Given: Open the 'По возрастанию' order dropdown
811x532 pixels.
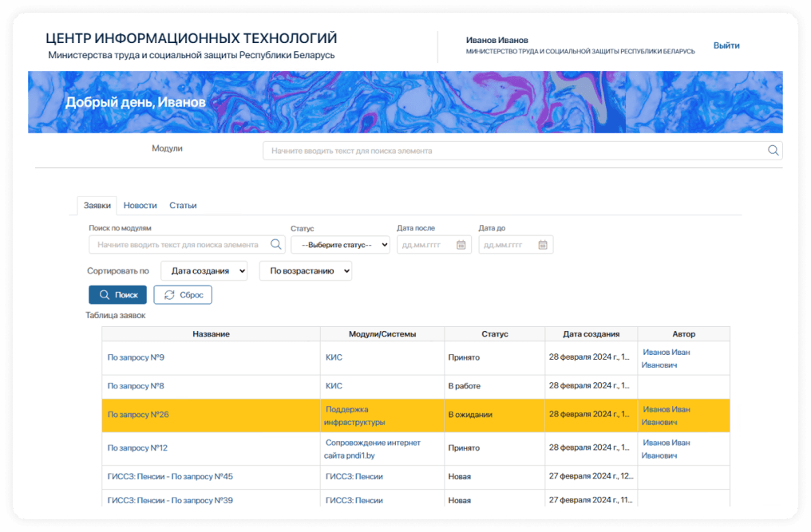Looking at the screenshot, I should pos(306,271).
